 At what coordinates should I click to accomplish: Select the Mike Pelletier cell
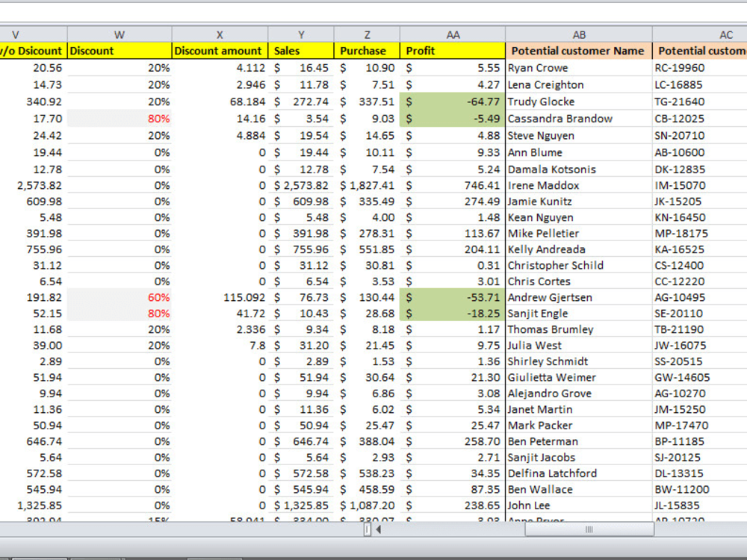pyautogui.click(x=579, y=234)
